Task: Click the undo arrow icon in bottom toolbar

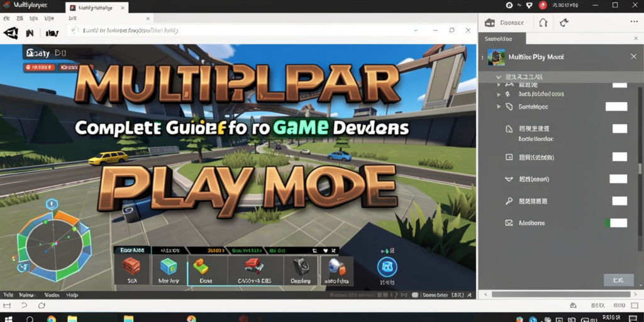Action: [x=24, y=306]
